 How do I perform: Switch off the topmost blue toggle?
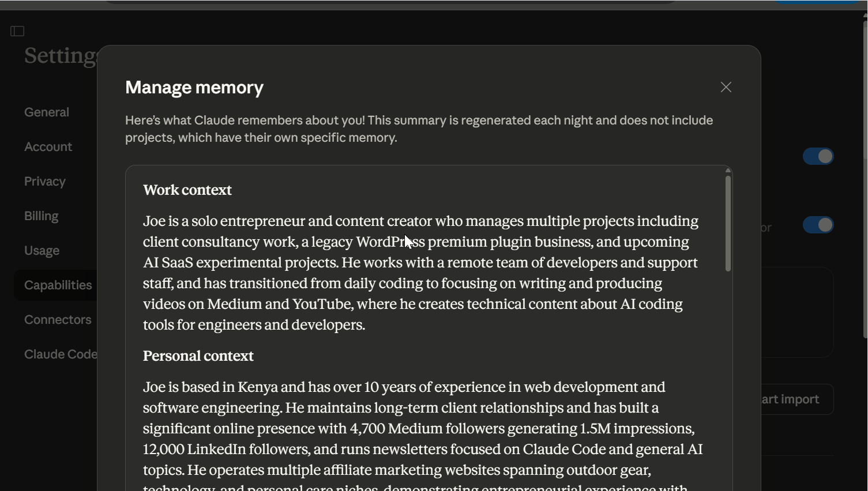(x=818, y=156)
